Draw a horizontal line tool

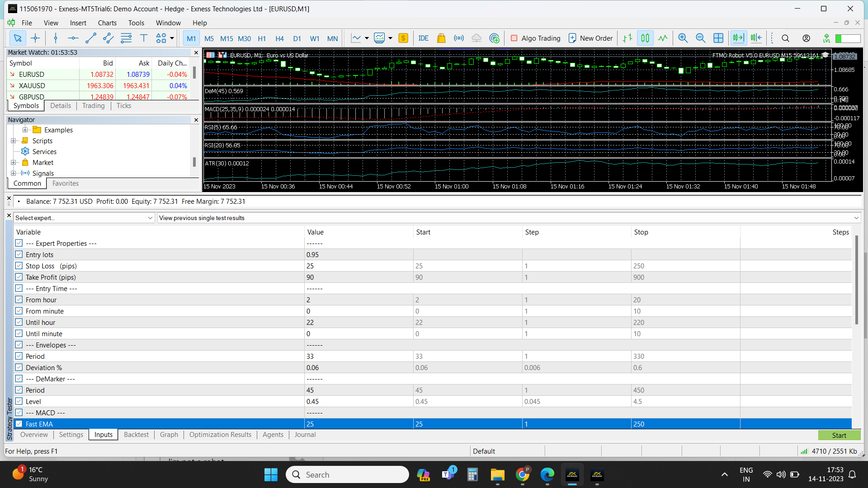[73, 38]
